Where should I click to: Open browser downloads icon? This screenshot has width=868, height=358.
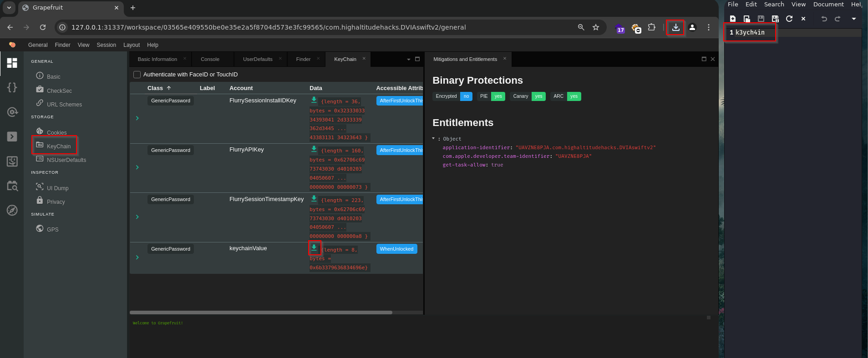click(x=676, y=27)
